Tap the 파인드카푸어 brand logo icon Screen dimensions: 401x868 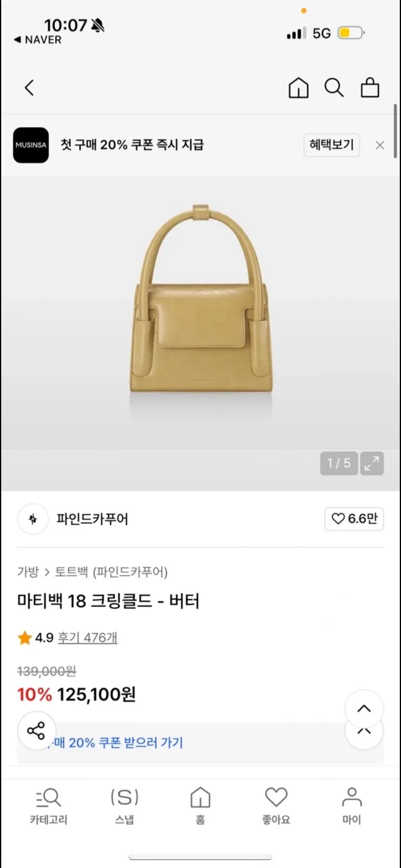tap(33, 519)
